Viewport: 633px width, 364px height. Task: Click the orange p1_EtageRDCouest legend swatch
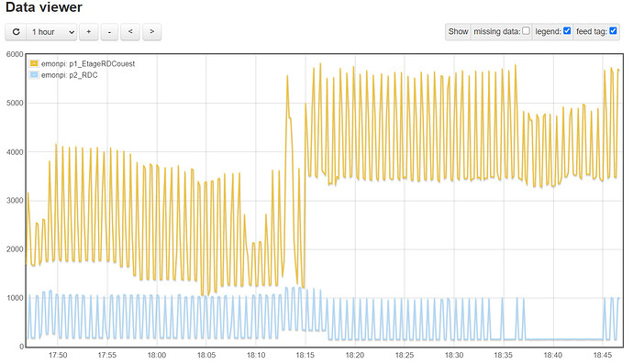(x=34, y=63)
